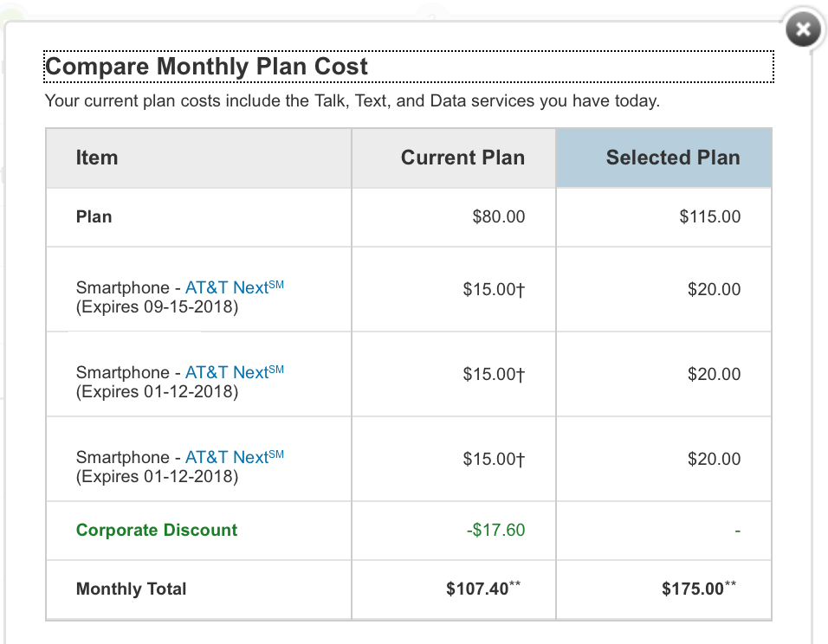Click the Item column header

[97, 158]
